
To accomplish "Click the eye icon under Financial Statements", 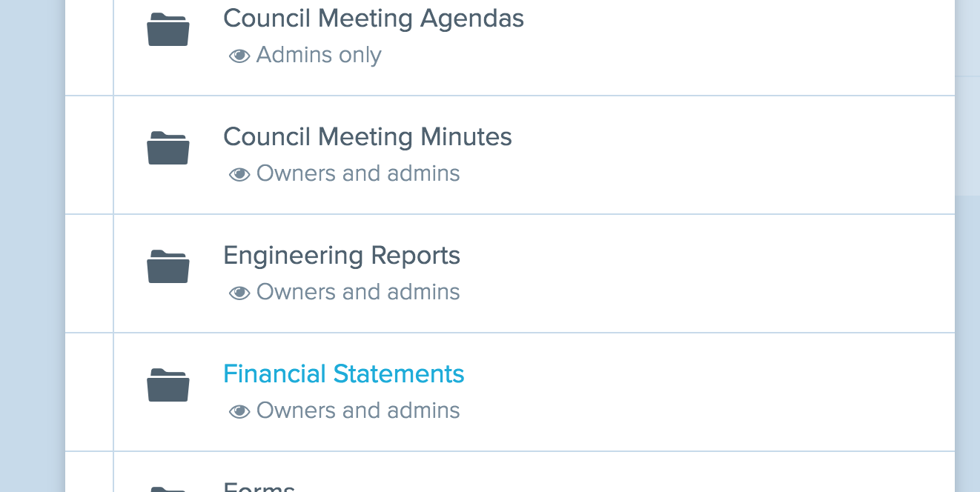I will (239, 411).
